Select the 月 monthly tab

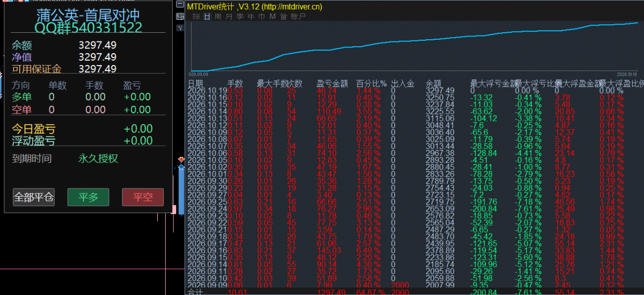[x=229, y=17]
